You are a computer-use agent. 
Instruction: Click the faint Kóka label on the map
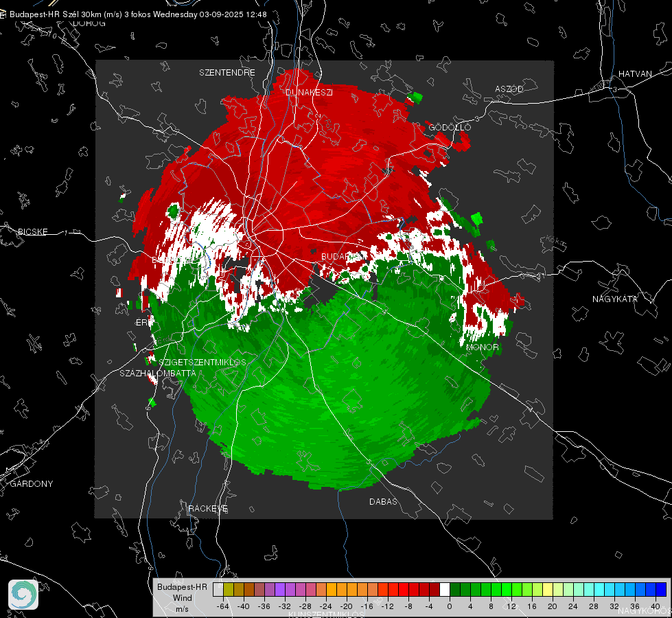tap(555, 241)
